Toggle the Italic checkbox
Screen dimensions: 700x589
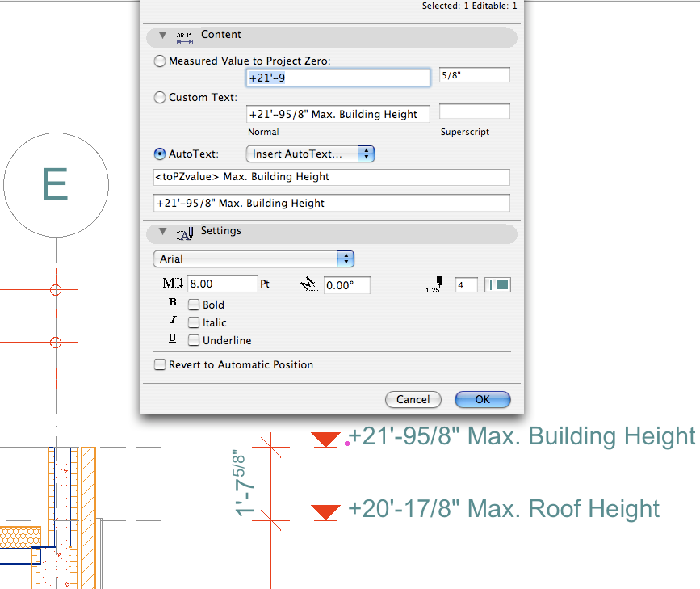click(194, 323)
